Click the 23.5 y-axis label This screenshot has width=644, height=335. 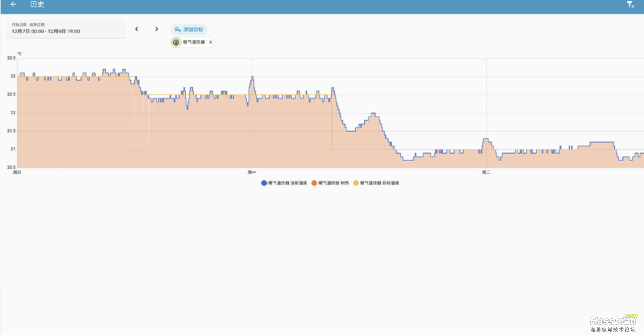click(11, 58)
